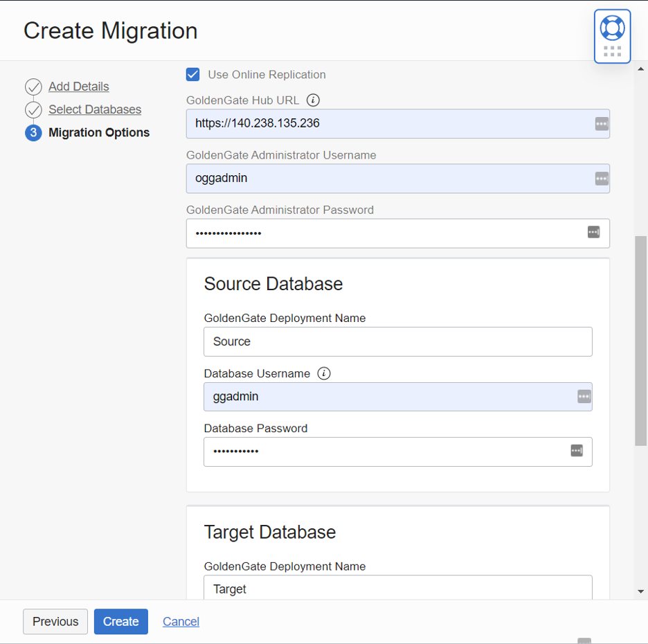Click autofill icon in Source Database Username field

tap(584, 397)
